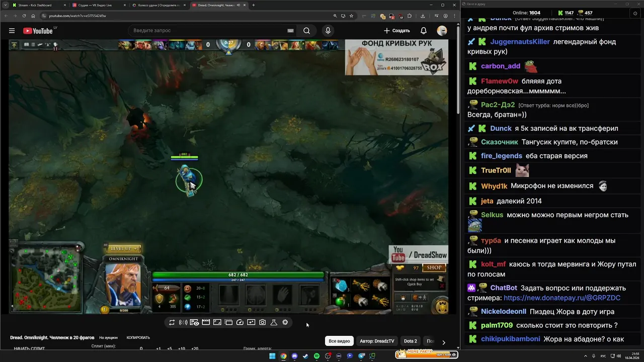Mute the audio on the Dread tab
This screenshot has height=362, width=644.
(238, 5)
